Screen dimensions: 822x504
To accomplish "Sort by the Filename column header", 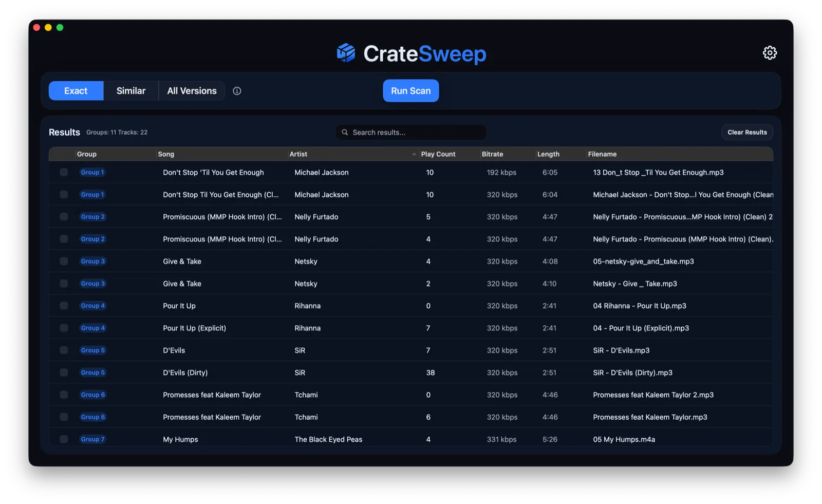I will (602, 154).
